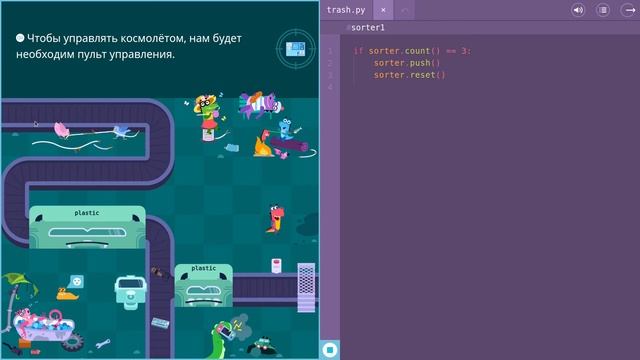Image resolution: width=640 pixels, height=360 pixels.
Task: Click the sleeping purple striped character
Action: 260,105
